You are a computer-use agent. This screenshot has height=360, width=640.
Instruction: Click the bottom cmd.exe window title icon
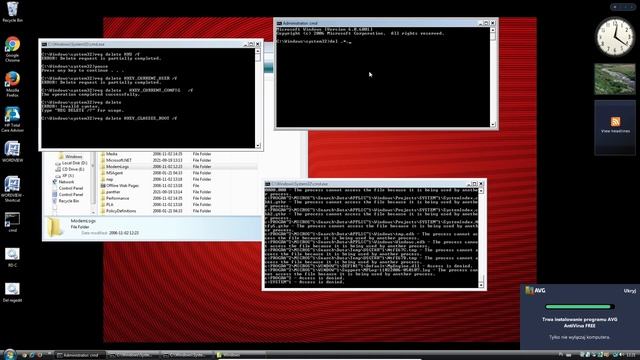pyautogui.click(x=268, y=184)
